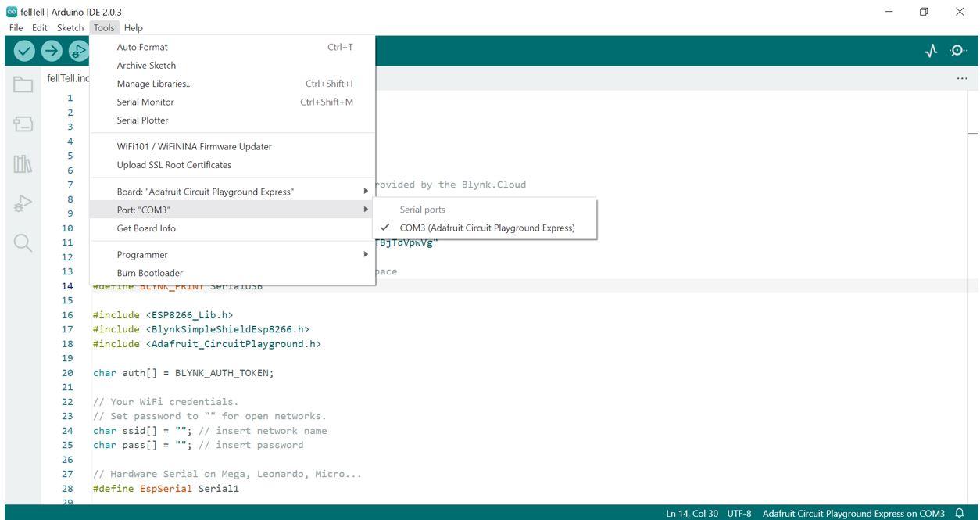Image resolution: width=980 pixels, height=520 pixels.
Task: Click comment '// Hardware Serial on Mega, Leonardo, Micro...'
Action: [x=227, y=474]
